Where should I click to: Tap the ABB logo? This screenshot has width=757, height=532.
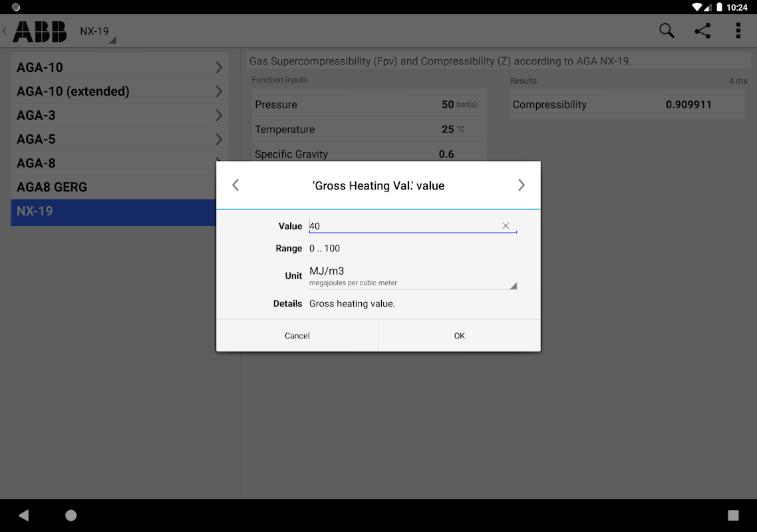coord(40,32)
